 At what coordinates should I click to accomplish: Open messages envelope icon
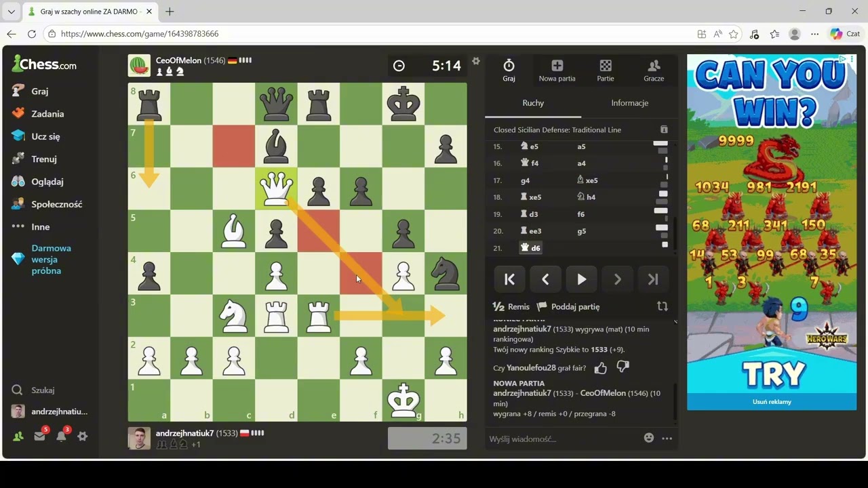[x=39, y=436]
